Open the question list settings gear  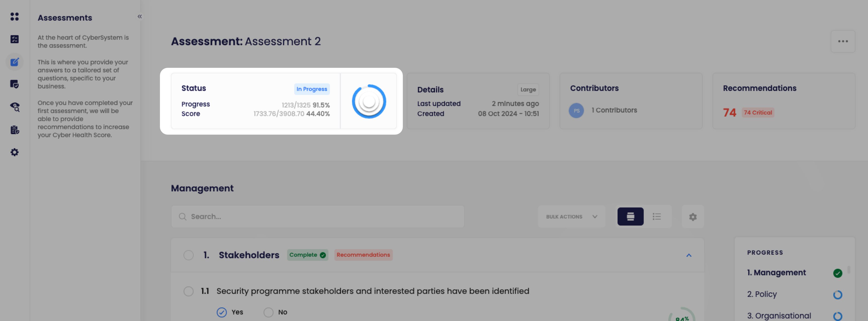(x=692, y=217)
